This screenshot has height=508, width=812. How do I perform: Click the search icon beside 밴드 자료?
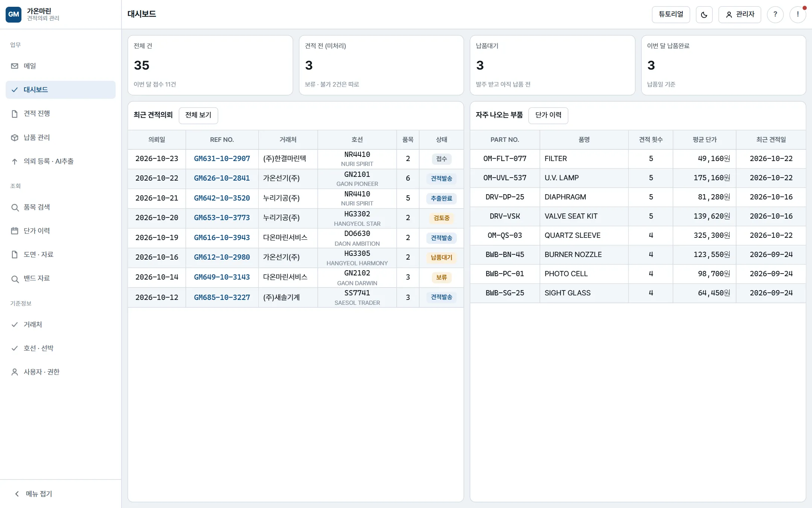point(15,278)
